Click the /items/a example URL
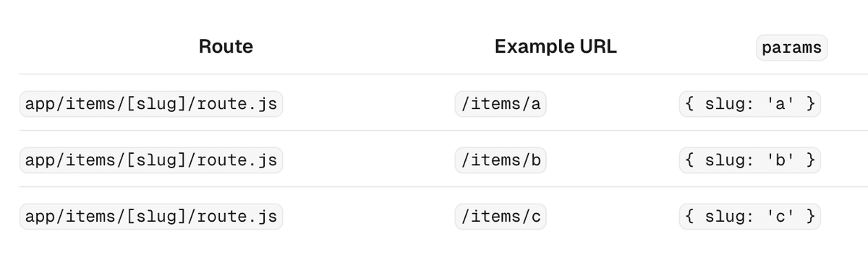This screenshot has height=265, width=868. click(501, 104)
